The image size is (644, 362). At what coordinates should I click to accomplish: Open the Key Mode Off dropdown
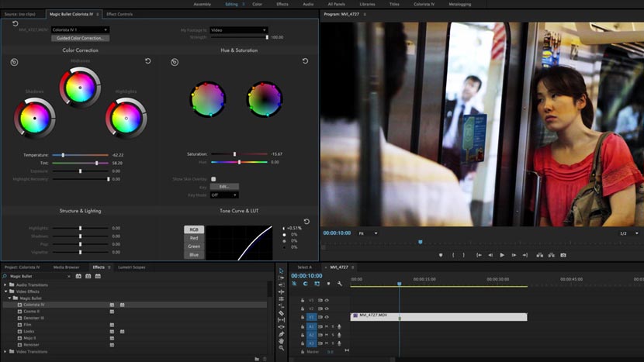[x=224, y=195]
